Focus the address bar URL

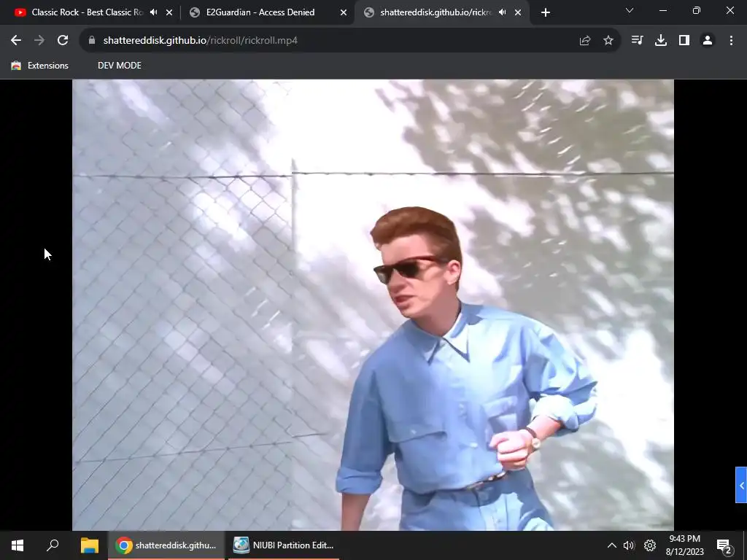click(201, 41)
